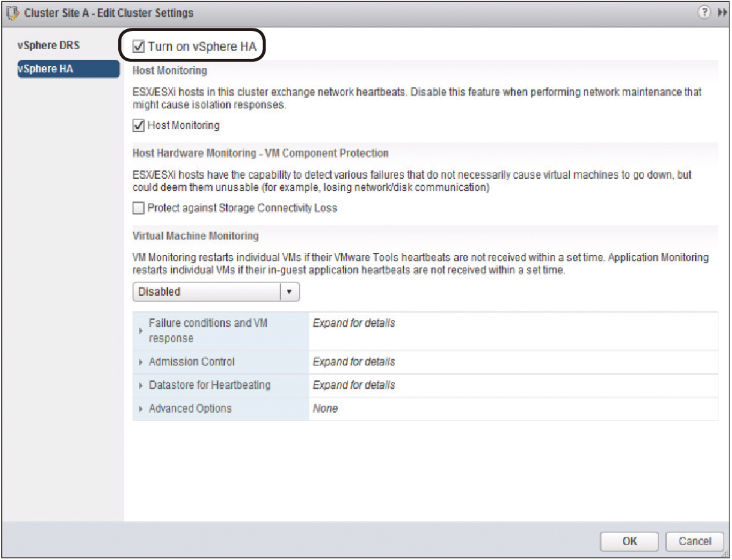Click 'Expand for details' beside Datastore for Heartbeating
732x560 pixels.
pos(354,385)
